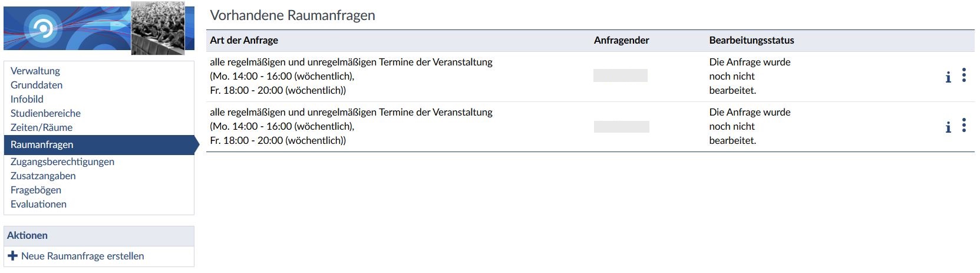Navigate to Evaluationen
The image size is (980, 273).
pos(38,204)
